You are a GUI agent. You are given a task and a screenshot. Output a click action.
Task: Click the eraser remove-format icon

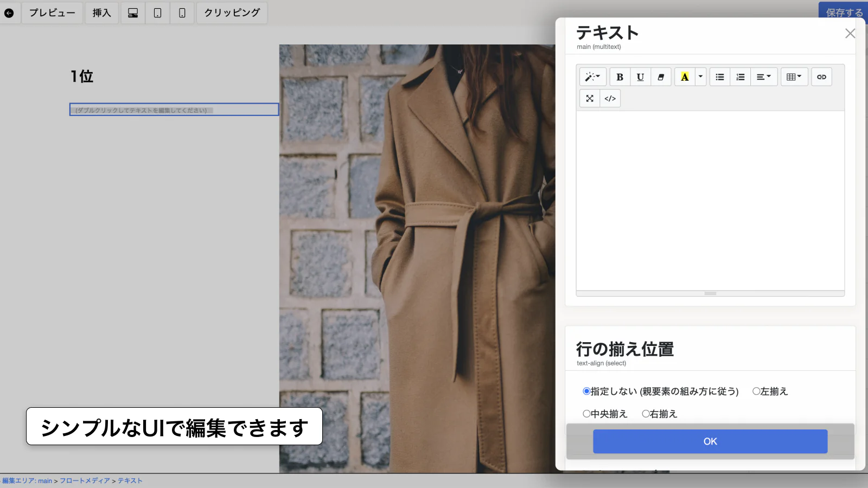point(661,77)
